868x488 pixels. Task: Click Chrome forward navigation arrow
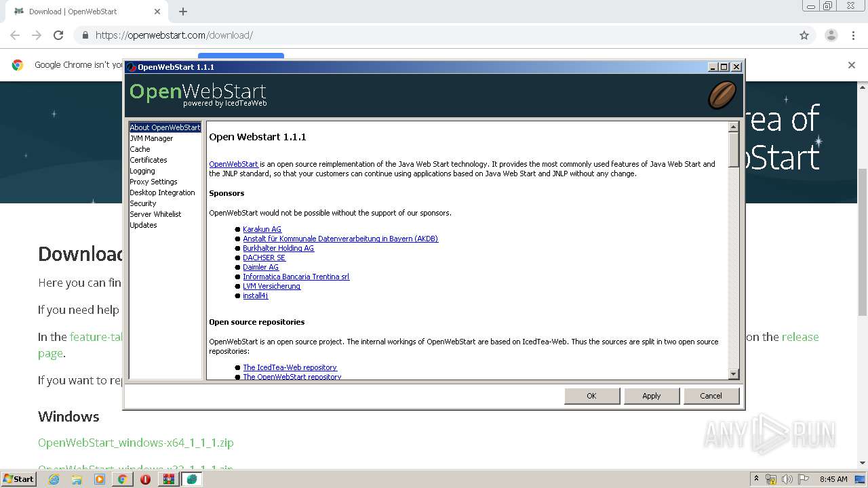tap(37, 35)
